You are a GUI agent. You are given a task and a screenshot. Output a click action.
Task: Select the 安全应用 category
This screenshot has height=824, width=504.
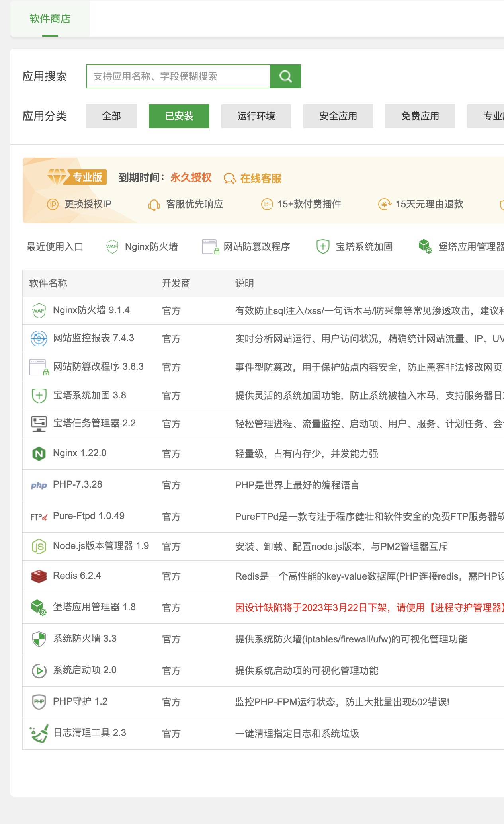338,116
